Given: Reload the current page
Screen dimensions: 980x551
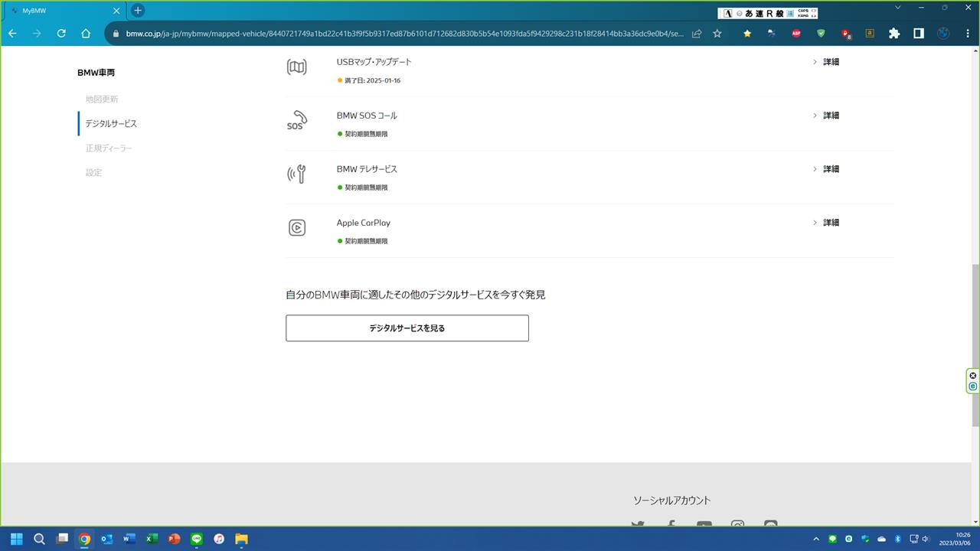Looking at the screenshot, I should 61,34.
